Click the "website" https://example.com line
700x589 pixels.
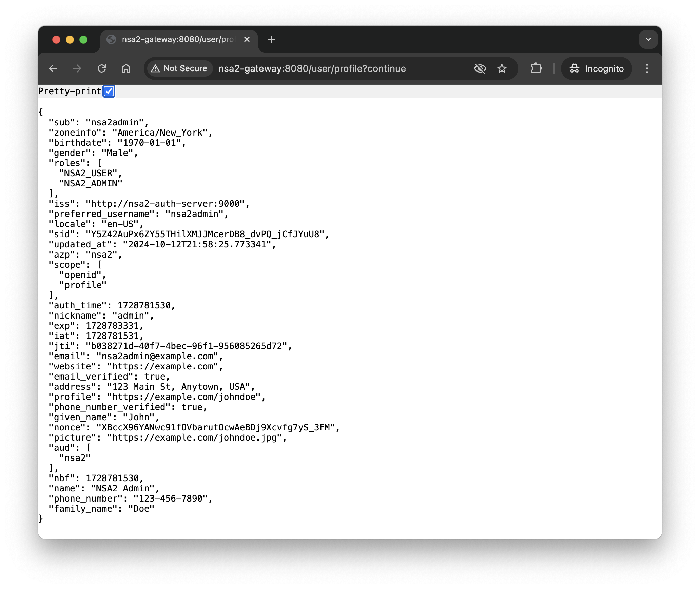[x=136, y=366]
